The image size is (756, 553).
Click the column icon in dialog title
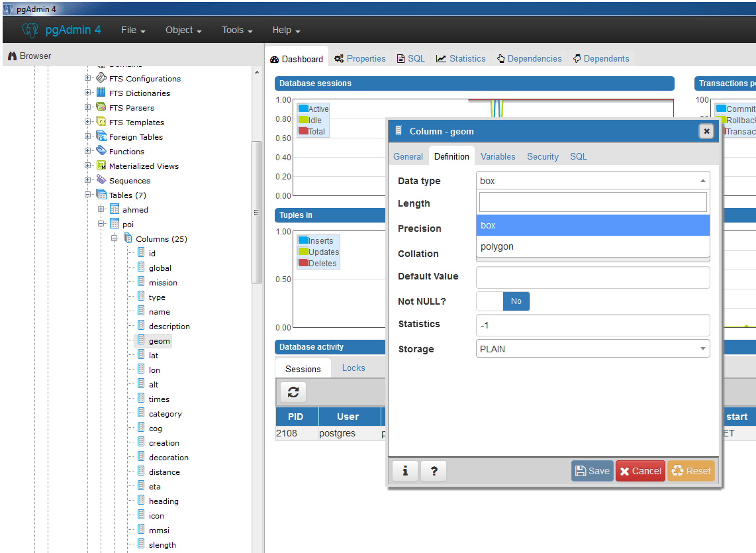tap(399, 130)
